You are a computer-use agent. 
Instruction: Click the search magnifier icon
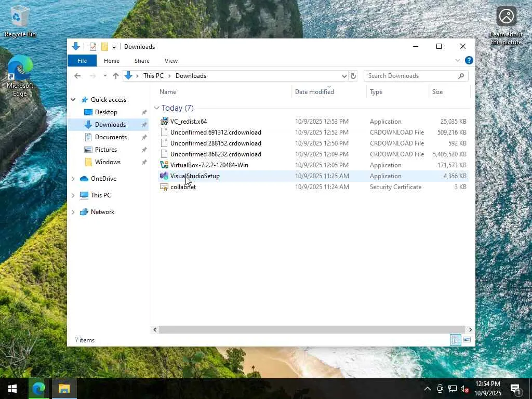tap(461, 76)
